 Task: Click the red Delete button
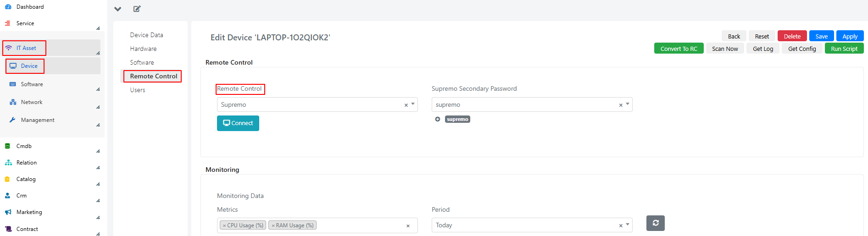pos(792,36)
